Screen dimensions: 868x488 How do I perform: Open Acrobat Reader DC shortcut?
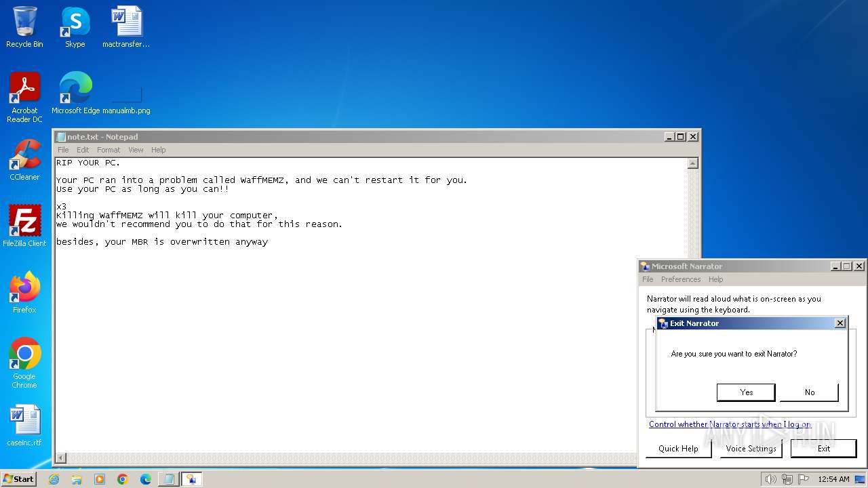pos(24,98)
